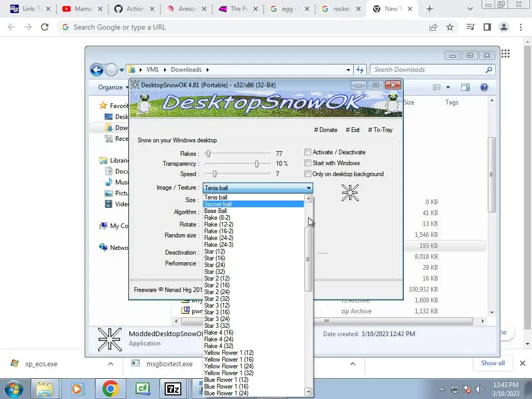Open Chrome side panel icon
The width and height of the screenshot is (532, 399).
[487, 27]
